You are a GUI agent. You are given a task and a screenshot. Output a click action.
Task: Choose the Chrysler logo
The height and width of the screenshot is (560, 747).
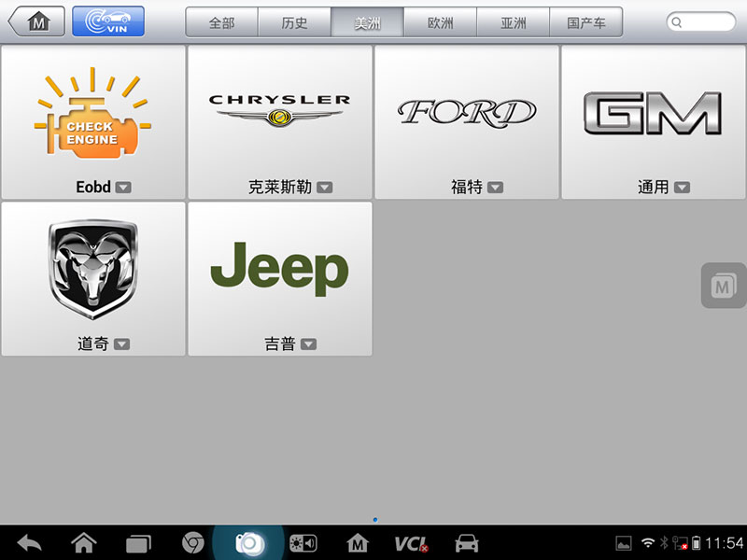(x=279, y=110)
